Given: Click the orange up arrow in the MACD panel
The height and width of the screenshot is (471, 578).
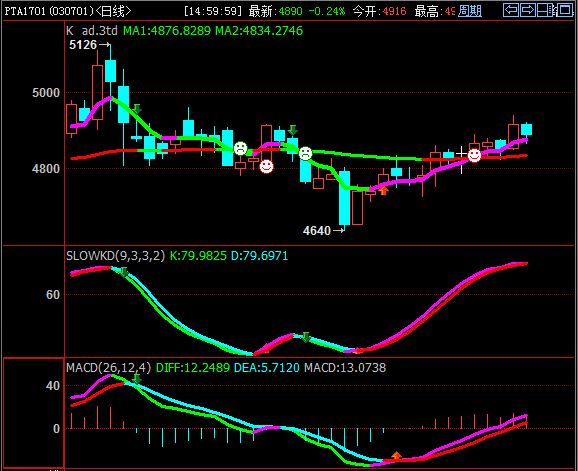Looking at the screenshot, I should point(396,456).
